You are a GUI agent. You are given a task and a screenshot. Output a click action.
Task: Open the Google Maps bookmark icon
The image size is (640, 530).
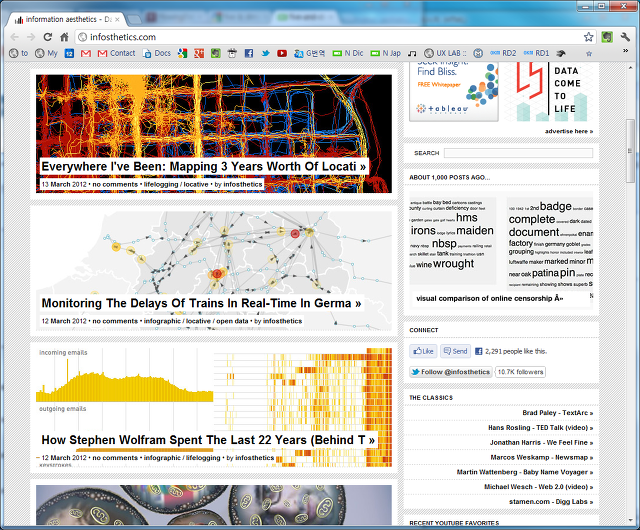coord(182,53)
